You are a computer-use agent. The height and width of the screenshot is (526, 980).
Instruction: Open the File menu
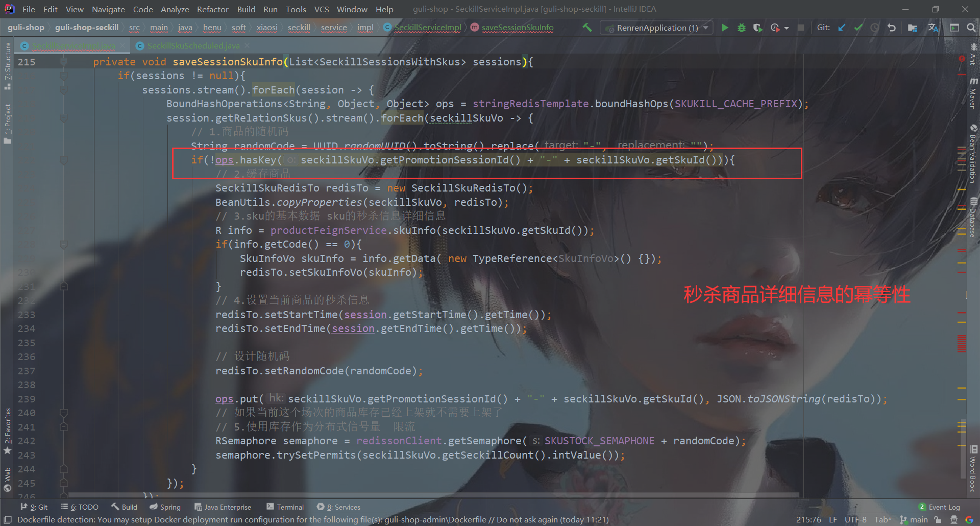pos(29,9)
